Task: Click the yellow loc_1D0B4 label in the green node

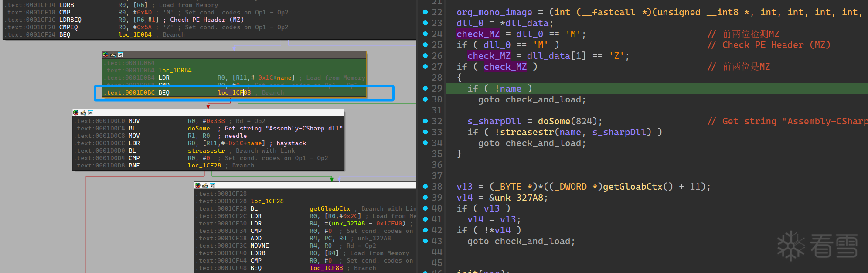Action: pos(175,70)
